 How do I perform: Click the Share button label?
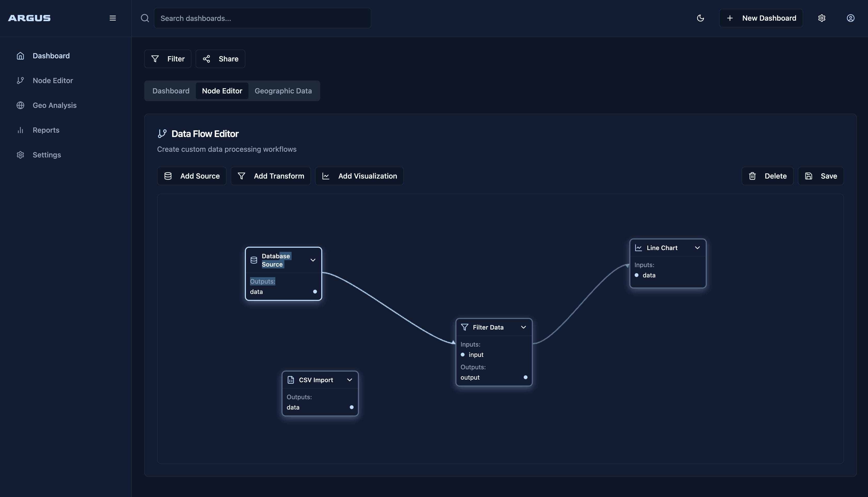229,59
